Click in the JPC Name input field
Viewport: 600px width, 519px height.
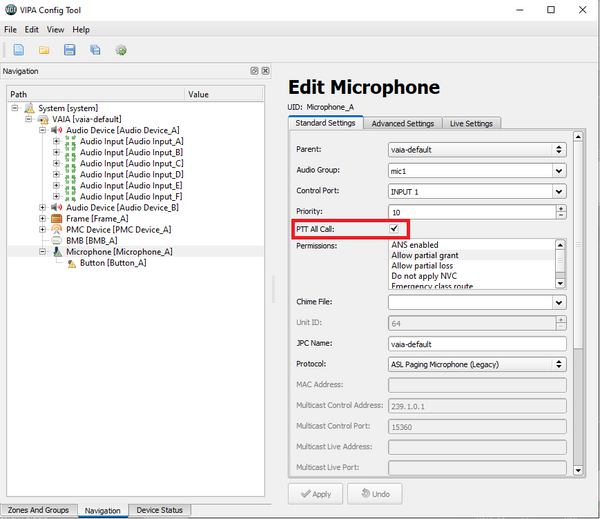(x=475, y=343)
